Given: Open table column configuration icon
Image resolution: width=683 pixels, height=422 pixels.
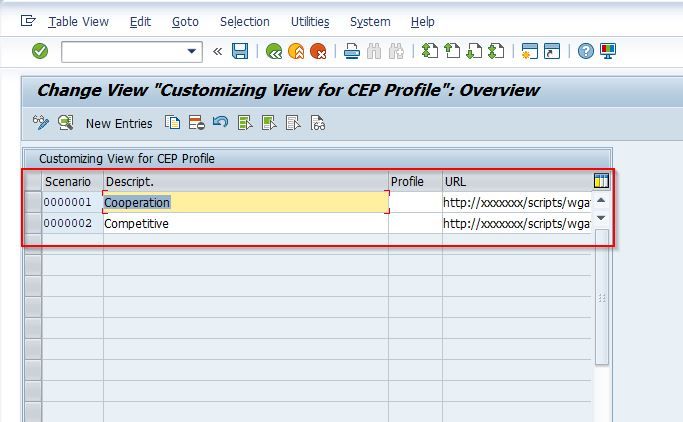Looking at the screenshot, I should pyautogui.click(x=601, y=180).
